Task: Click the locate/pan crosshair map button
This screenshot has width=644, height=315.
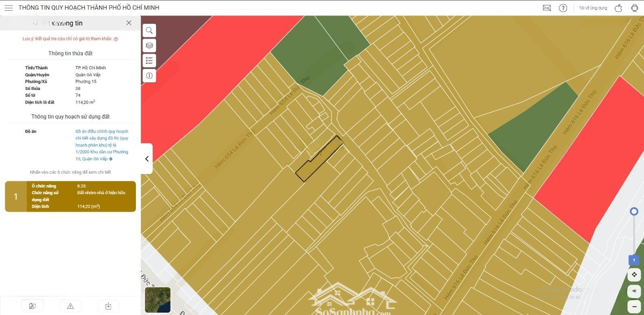Action: [634, 275]
